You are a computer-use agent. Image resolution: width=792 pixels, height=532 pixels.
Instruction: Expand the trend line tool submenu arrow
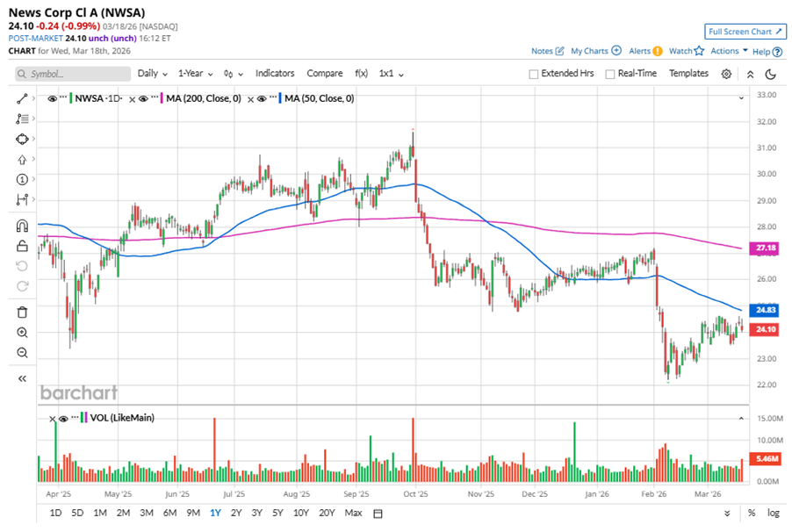[x=33, y=98]
